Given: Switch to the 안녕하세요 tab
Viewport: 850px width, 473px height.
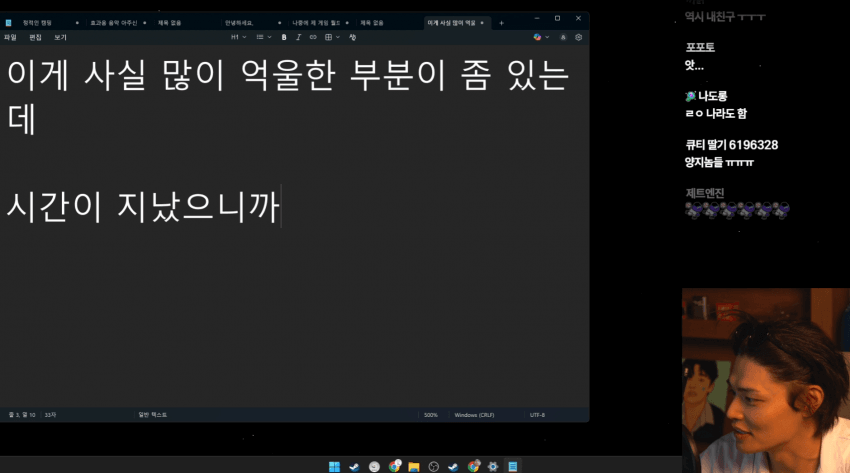Looking at the screenshot, I should coord(240,22).
